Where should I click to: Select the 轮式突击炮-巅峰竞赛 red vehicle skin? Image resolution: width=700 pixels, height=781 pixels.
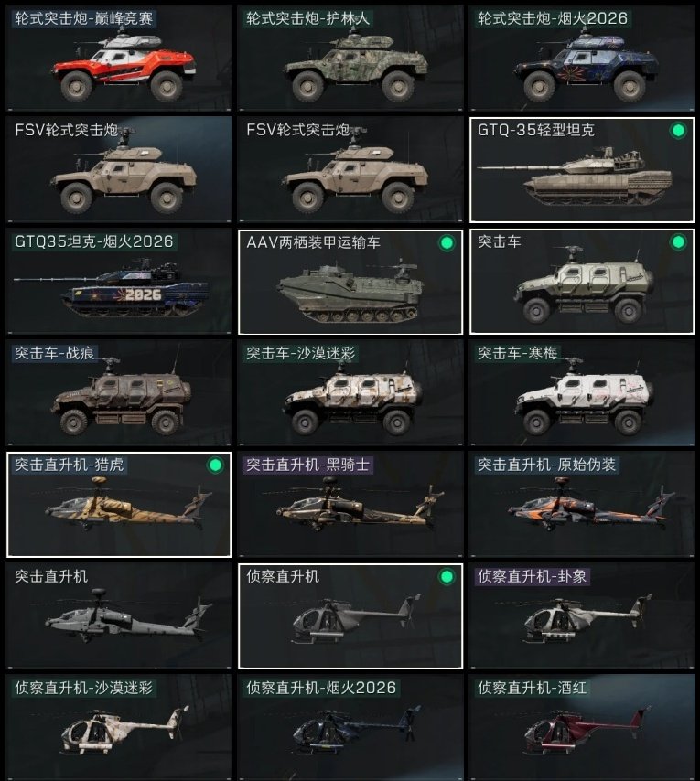pyautogui.click(x=119, y=58)
